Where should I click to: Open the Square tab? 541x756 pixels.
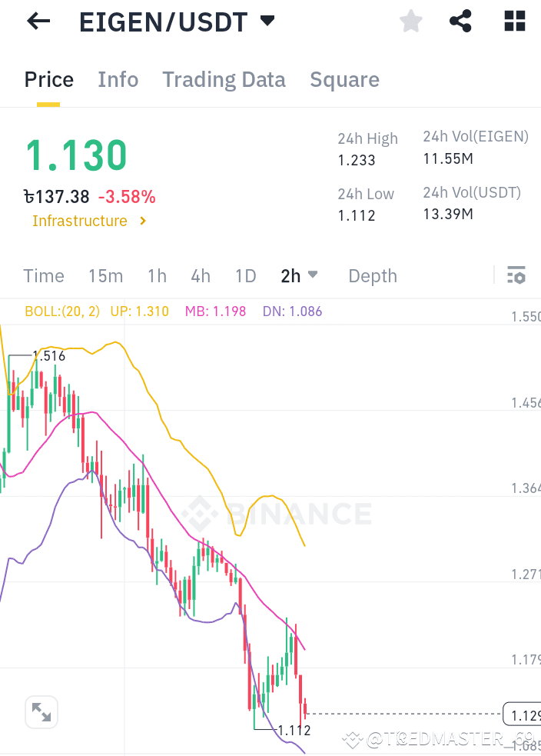click(344, 79)
